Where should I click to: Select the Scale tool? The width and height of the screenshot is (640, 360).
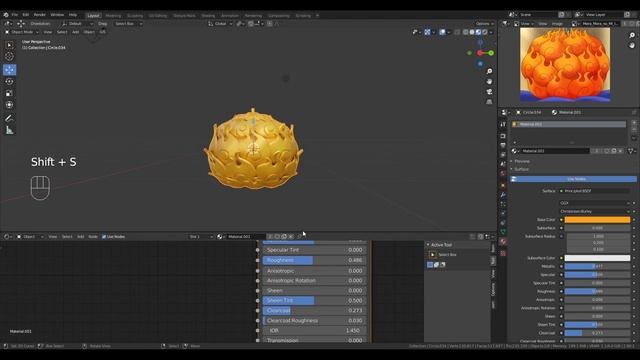point(9,93)
